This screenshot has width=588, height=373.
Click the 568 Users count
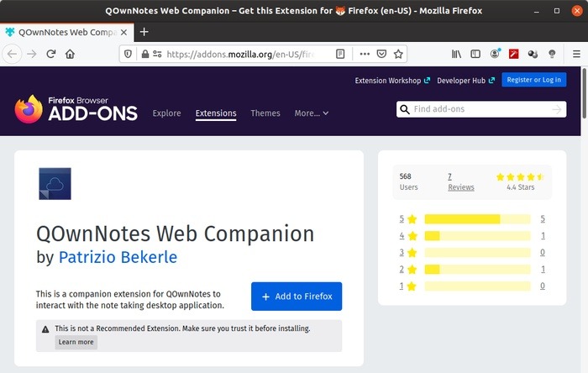point(408,181)
